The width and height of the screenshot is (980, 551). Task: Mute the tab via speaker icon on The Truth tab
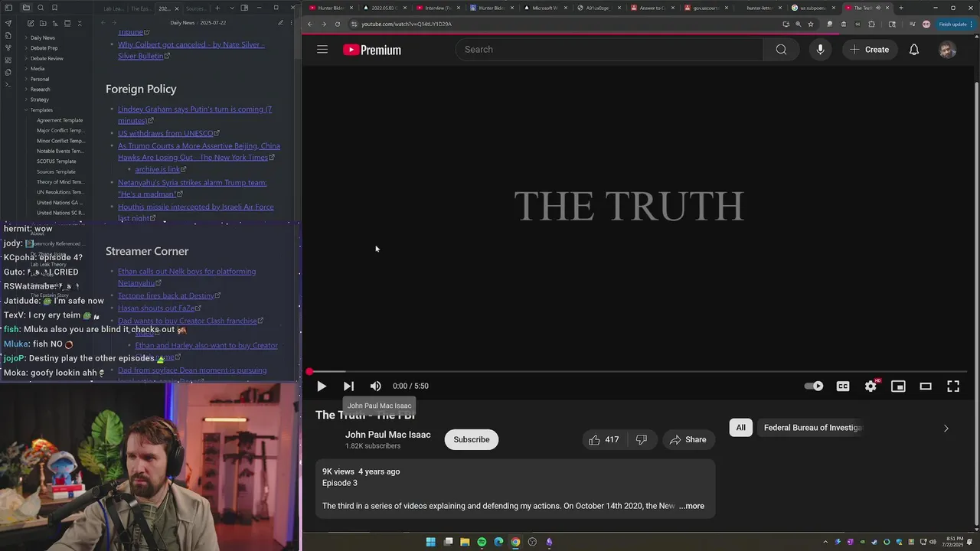coord(880,8)
